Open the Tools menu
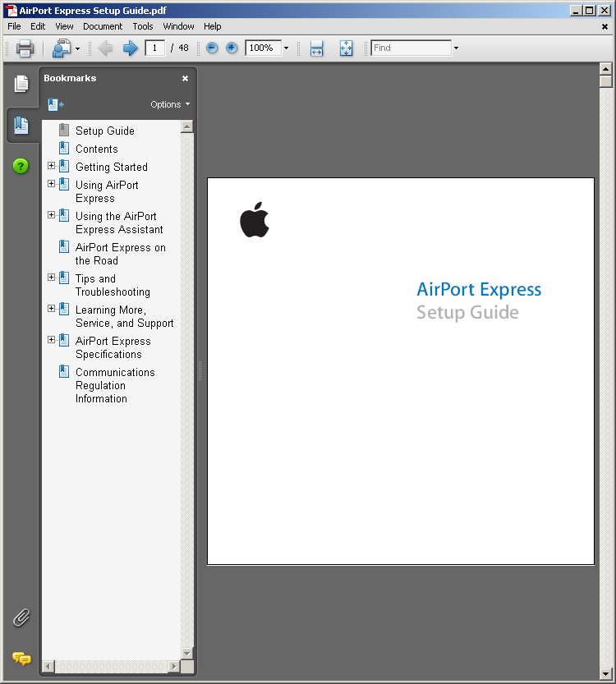616x684 pixels. [x=143, y=26]
